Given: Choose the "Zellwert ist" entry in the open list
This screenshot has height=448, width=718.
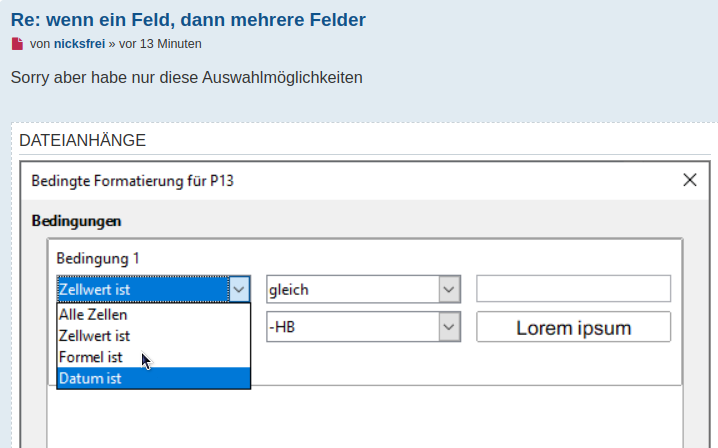Looking at the screenshot, I should coord(95,336).
